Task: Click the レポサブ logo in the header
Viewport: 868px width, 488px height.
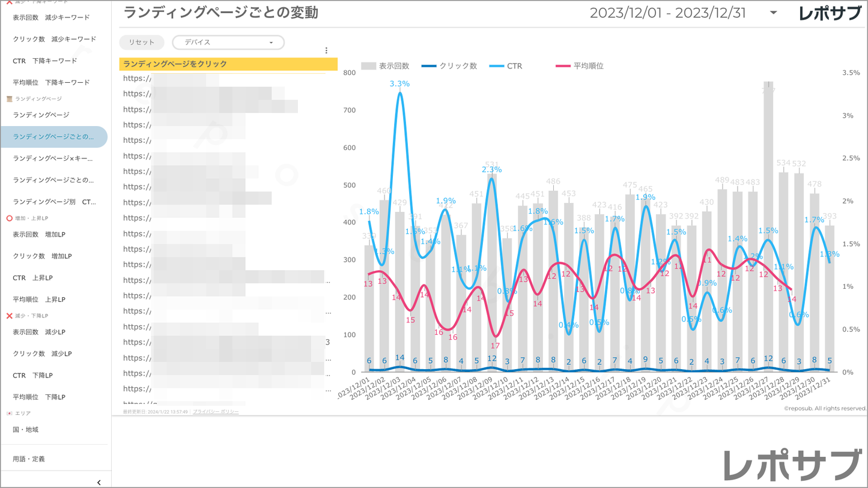Action: (829, 13)
